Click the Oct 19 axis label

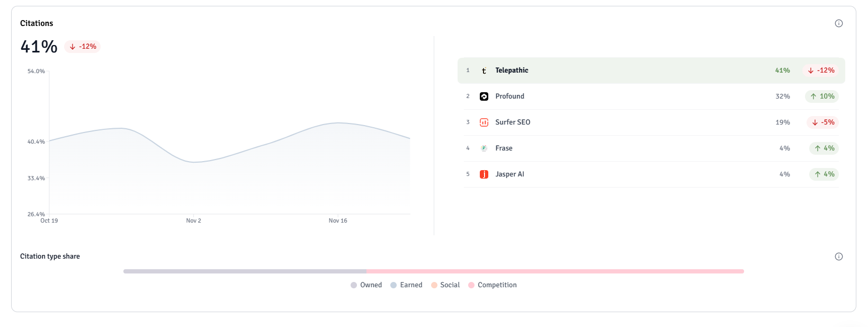(x=49, y=221)
